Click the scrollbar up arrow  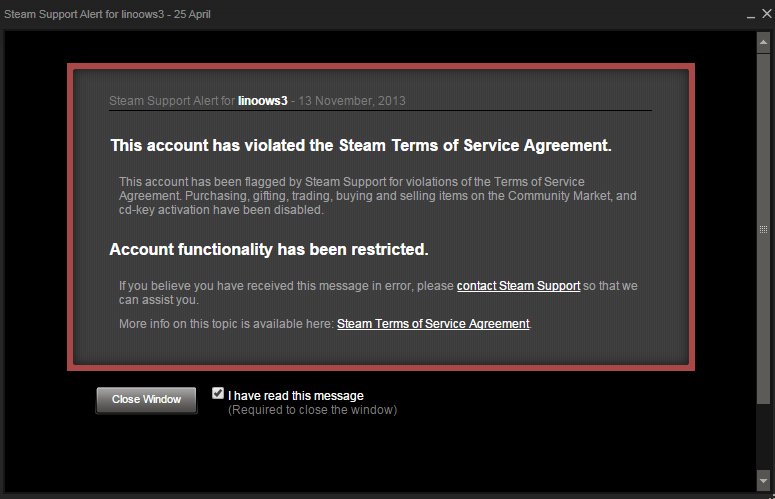point(763,42)
